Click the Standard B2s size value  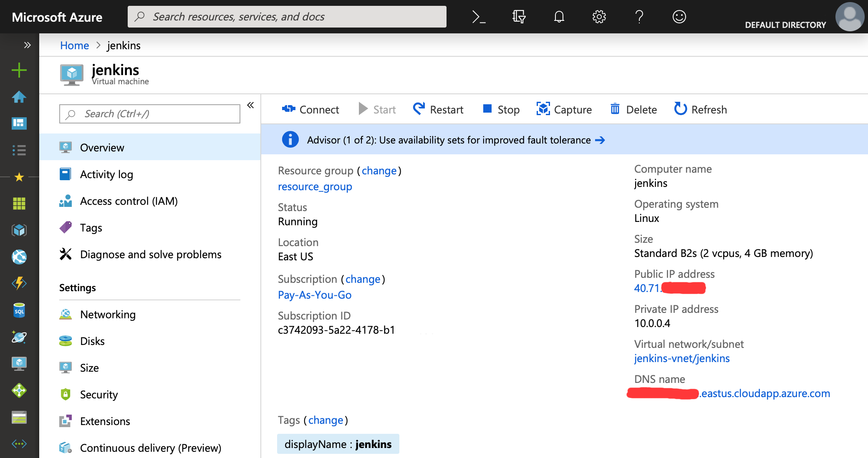[x=724, y=253]
